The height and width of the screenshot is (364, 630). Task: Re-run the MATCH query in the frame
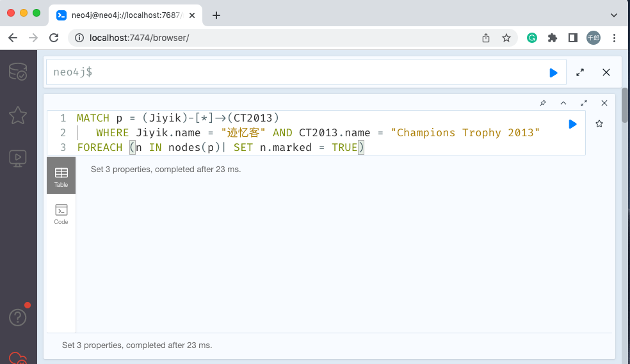(x=572, y=124)
